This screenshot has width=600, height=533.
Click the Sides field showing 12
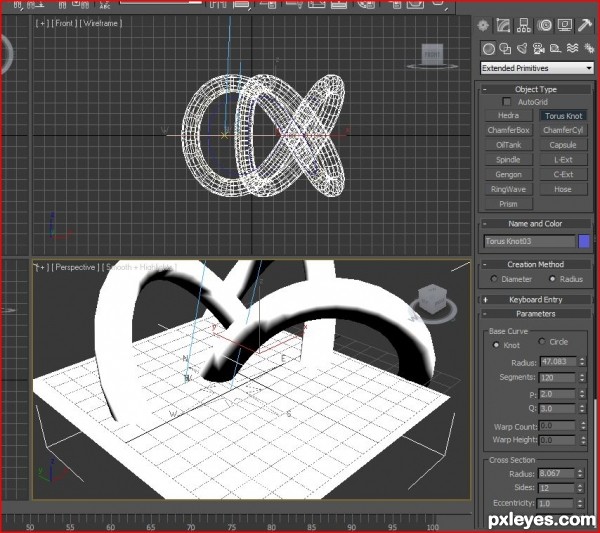556,488
